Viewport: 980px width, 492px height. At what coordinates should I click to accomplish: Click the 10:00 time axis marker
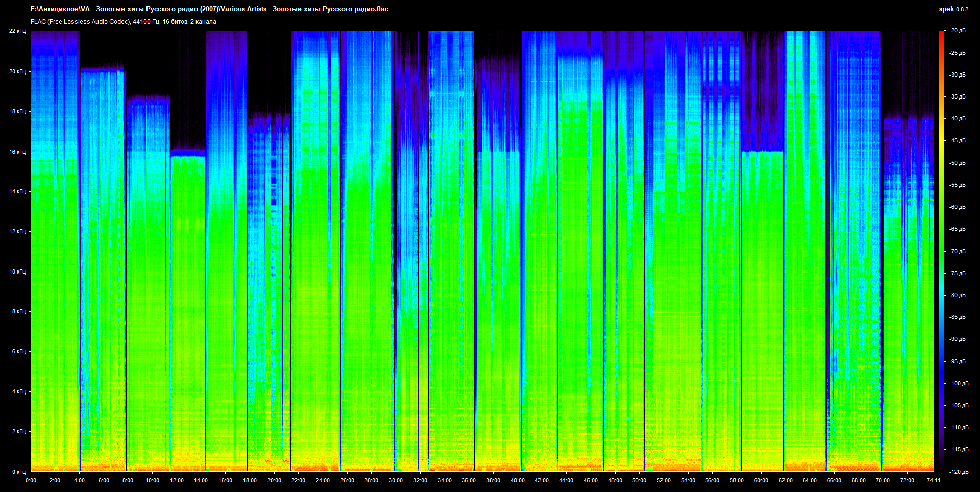152,480
